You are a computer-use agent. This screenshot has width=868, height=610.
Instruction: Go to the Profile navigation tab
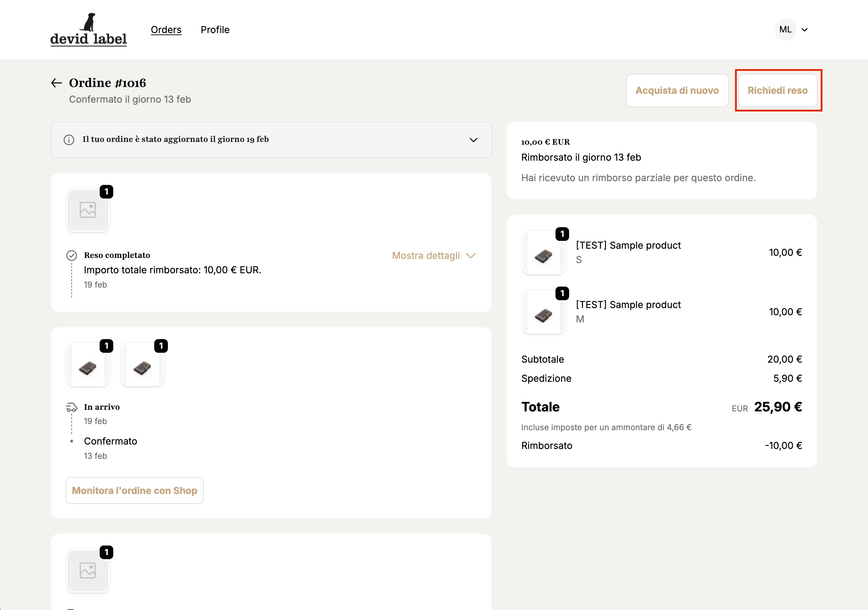pos(215,29)
